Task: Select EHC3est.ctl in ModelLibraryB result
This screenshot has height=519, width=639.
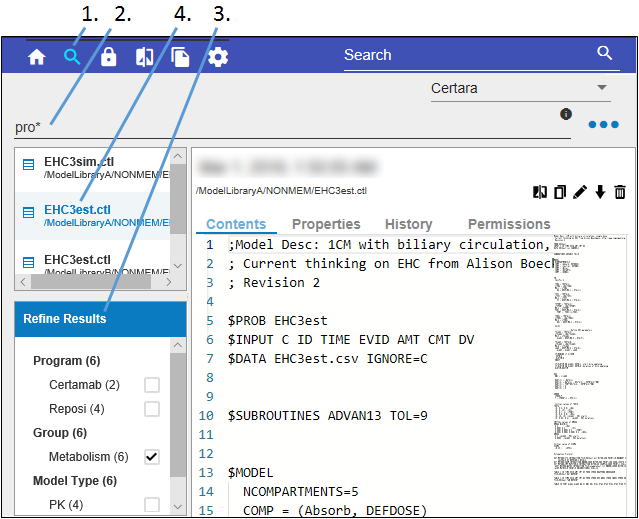Action: [x=93, y=261]
